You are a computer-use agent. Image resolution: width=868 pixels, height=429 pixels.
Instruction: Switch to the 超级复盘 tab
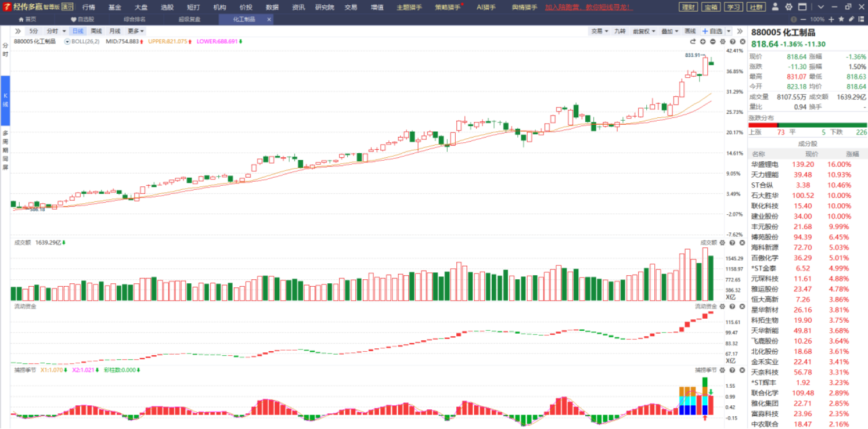pos(189,19)
